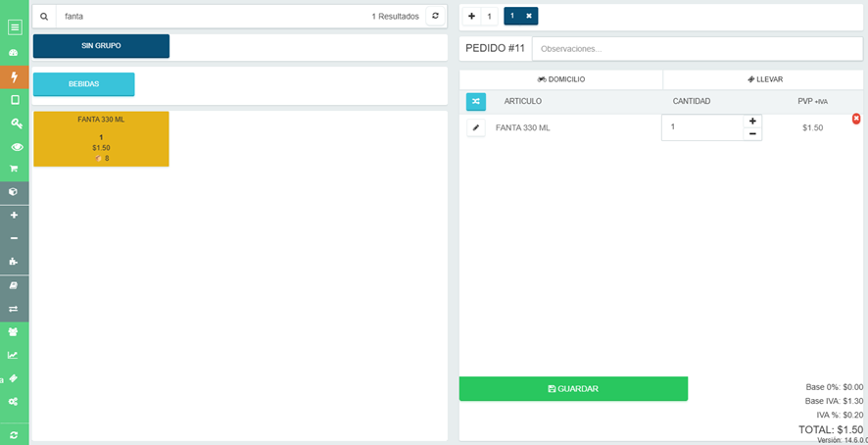
Task: Click the minus icon in the sidebar
Action: (14, 238)
